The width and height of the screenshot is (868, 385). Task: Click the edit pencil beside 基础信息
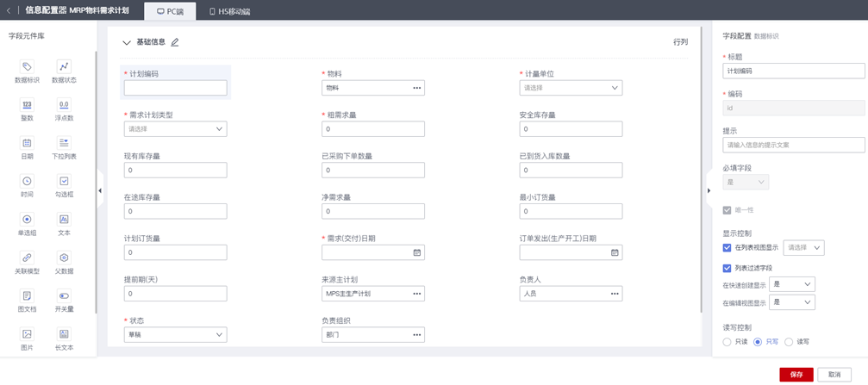[175, 42]
